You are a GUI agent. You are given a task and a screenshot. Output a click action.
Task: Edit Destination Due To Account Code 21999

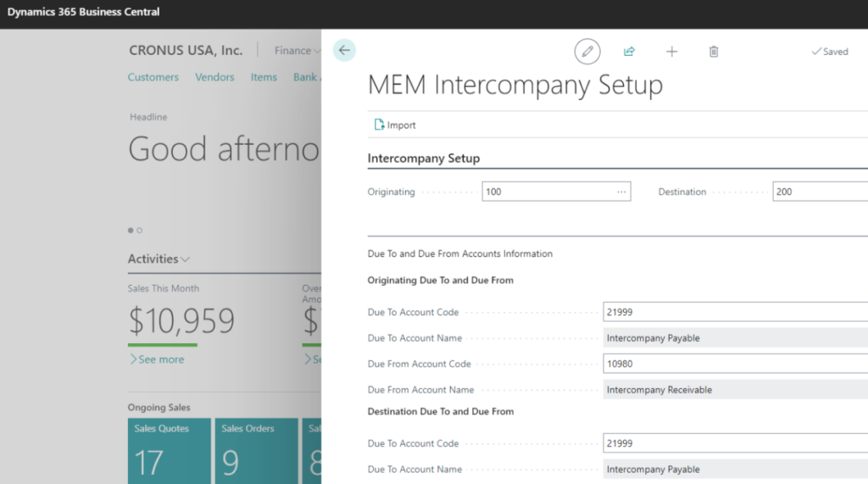(x=735, y=443)
